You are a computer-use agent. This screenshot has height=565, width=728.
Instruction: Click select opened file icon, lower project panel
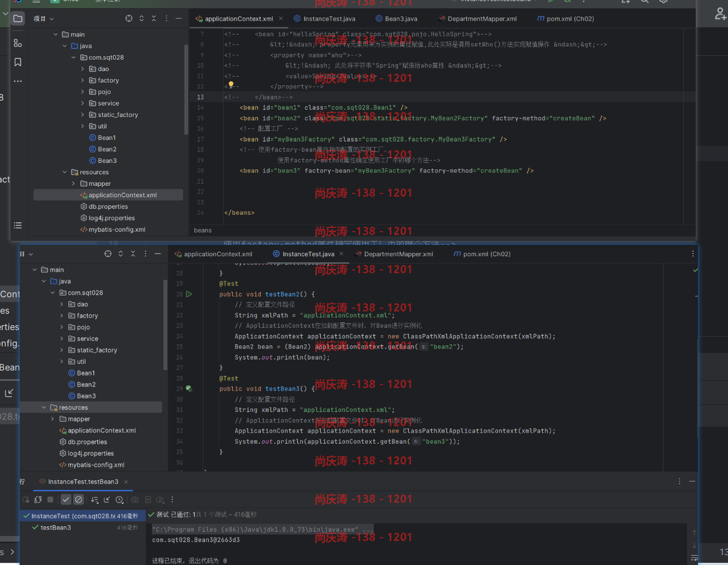108,254
